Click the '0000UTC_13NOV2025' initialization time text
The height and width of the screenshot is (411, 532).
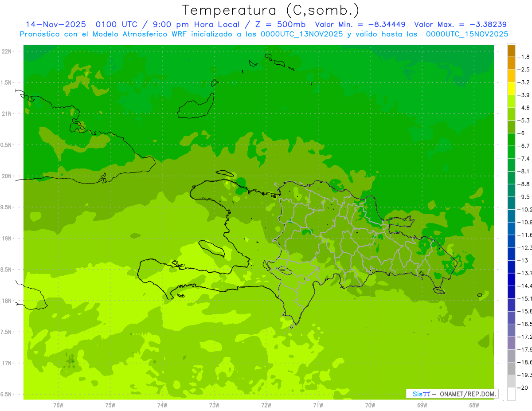coord(302,34)
